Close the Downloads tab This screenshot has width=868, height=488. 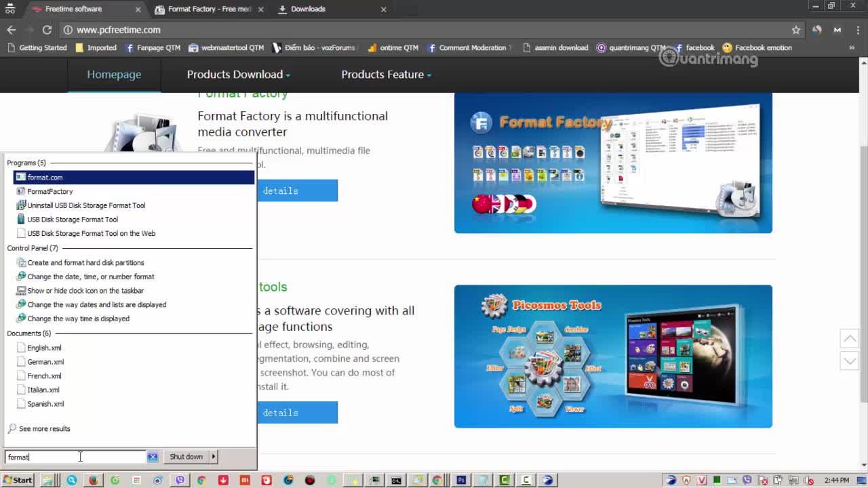click(x=383, y=9)
